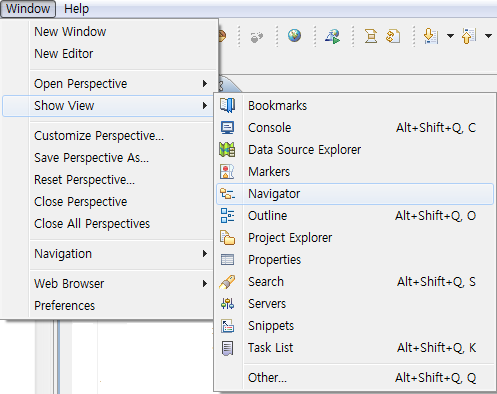The height and width of the screenshot is (394, 497).
Task: Click the Search flashlight icon
Action: point(227,282)
